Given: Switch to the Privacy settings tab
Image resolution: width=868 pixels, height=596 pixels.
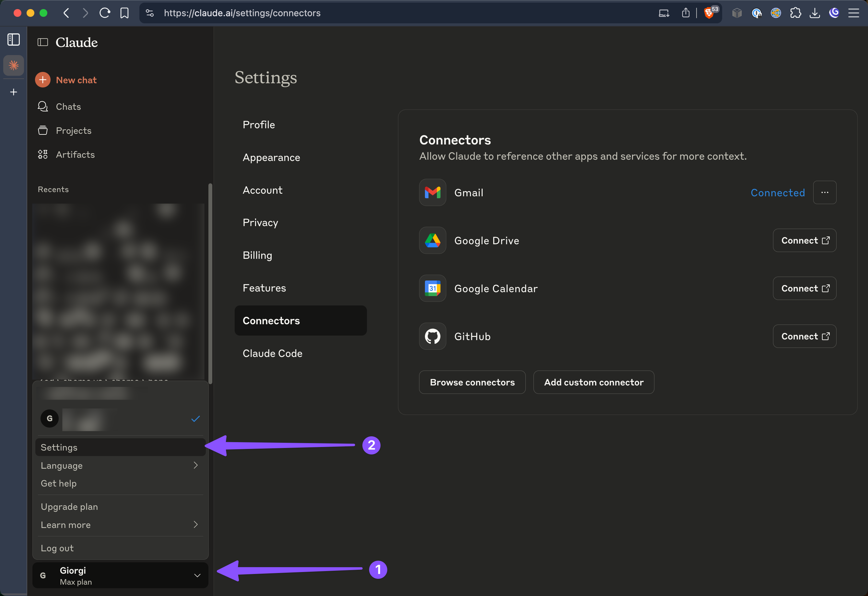Looking at the screenshot, I should point(260,222).
